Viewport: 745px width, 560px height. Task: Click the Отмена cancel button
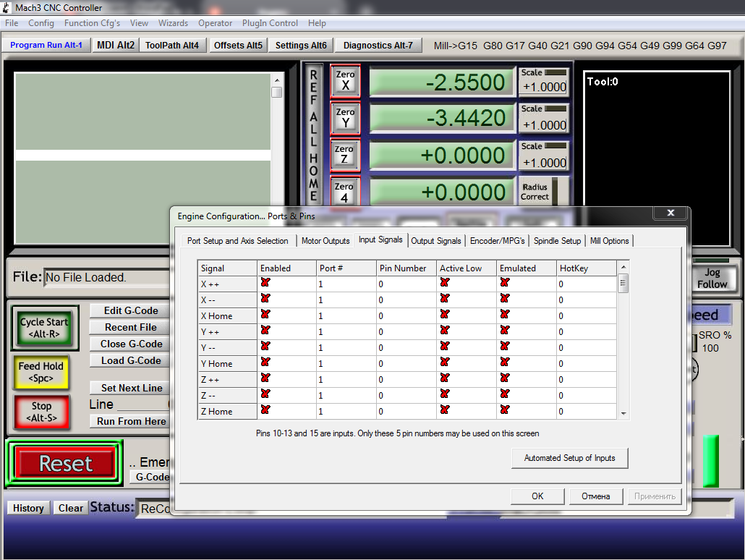coord(596,496)
